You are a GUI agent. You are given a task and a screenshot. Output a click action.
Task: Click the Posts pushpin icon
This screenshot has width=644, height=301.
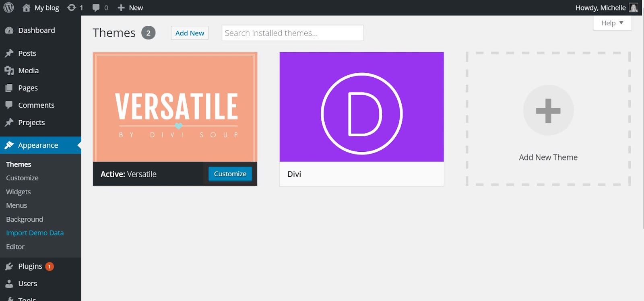tap(9, 53)
